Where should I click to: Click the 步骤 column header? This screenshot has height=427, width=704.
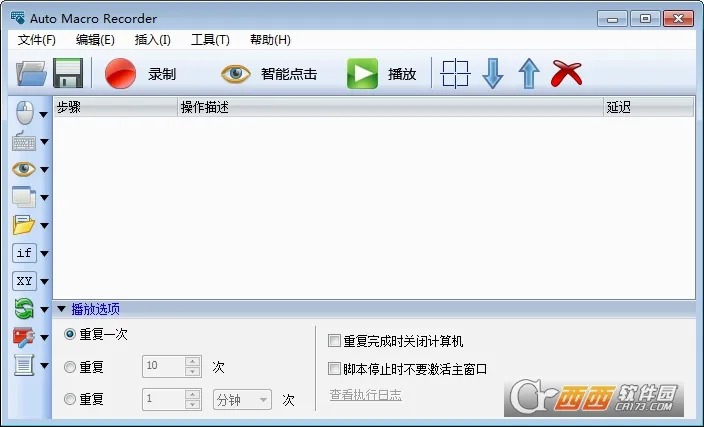(115, 107)
